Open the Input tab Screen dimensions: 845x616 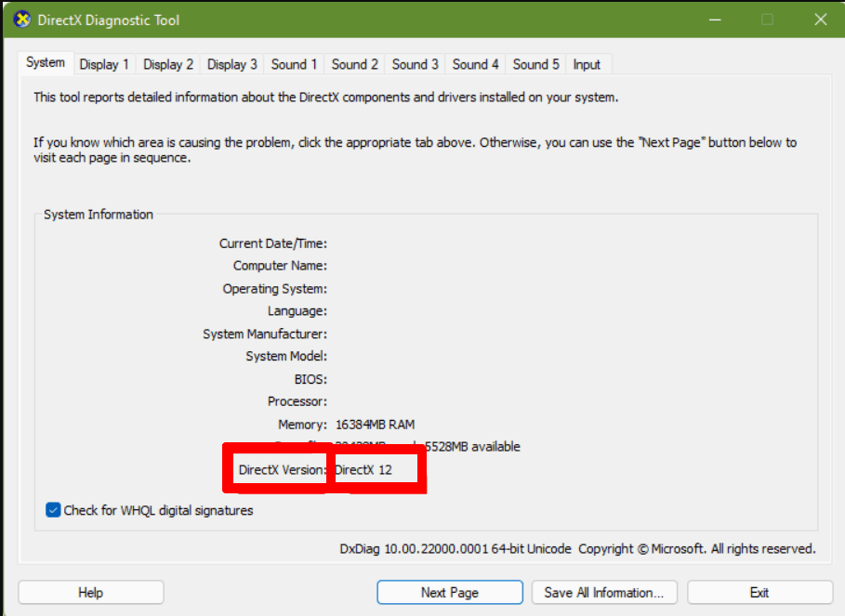click(x=587, y=65)
